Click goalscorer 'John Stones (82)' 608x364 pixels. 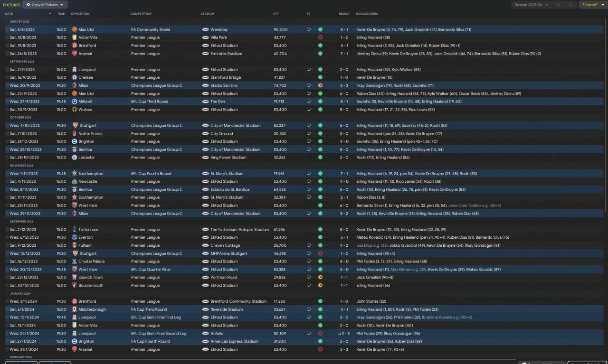point(371,301)
